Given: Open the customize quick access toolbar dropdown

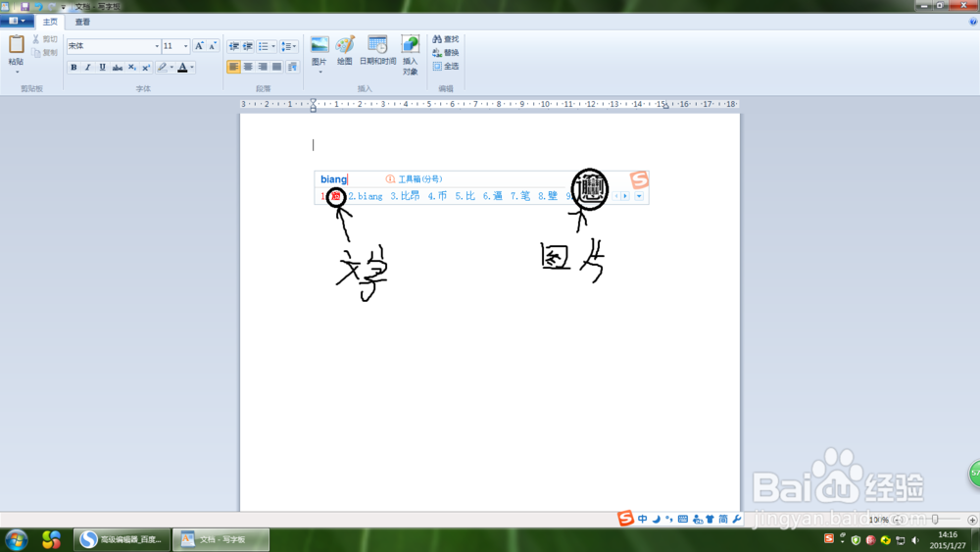Looking at the screenshot, I should click(63, 7).
